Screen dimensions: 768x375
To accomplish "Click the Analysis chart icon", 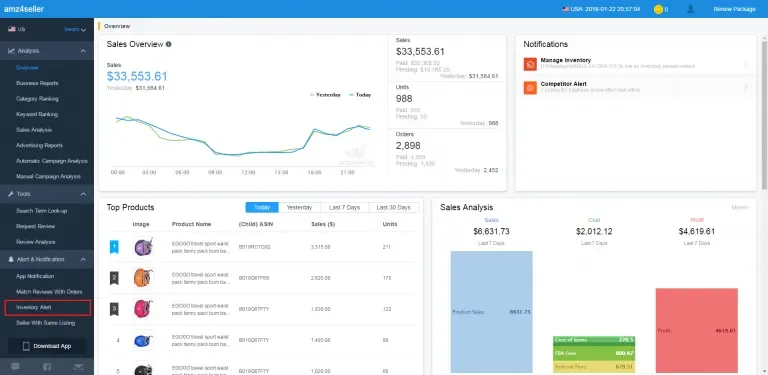I will point(11,51).
